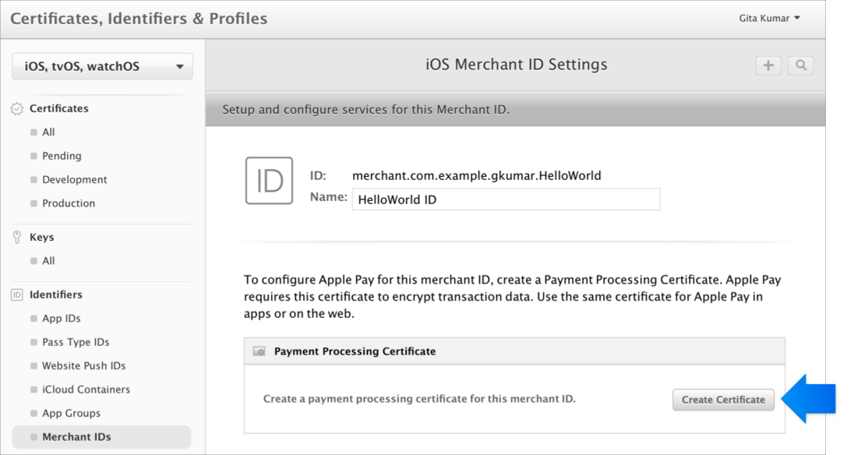Click the plus add icon
The height and width of the screenshot is (455, 868).
[x=768, y=65]
